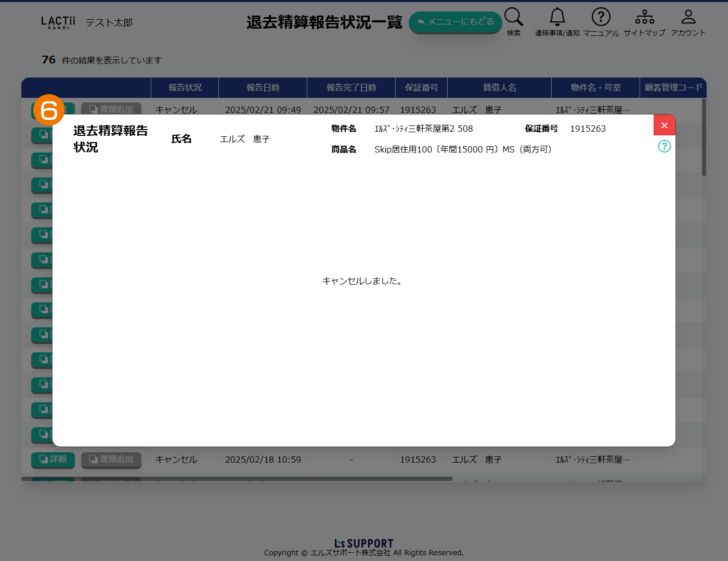Click the LACTii KANRI logo
The height and width of the screenshot is (561, 728).
pos(58,22)
